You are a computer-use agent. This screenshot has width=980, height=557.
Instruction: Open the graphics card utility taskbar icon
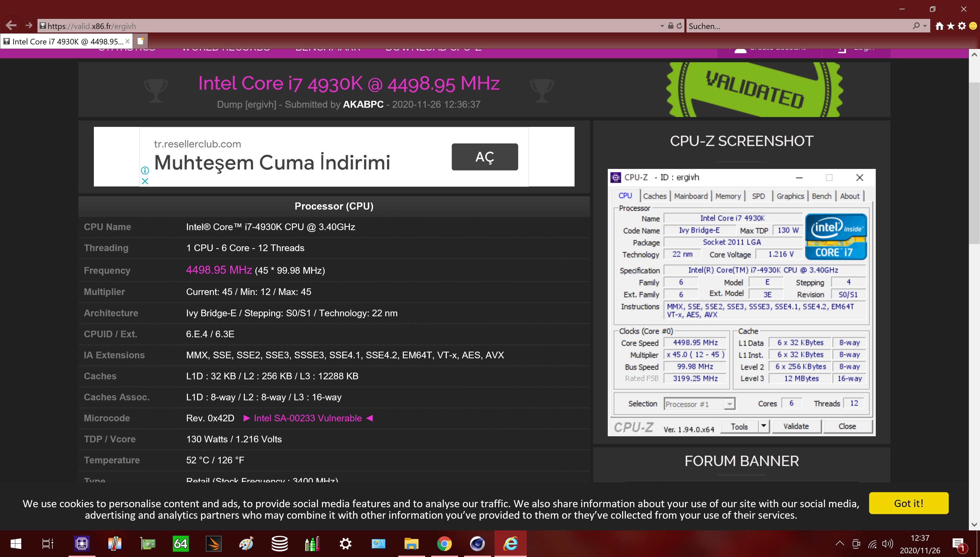pyautogui.click(x=148, y=544)
